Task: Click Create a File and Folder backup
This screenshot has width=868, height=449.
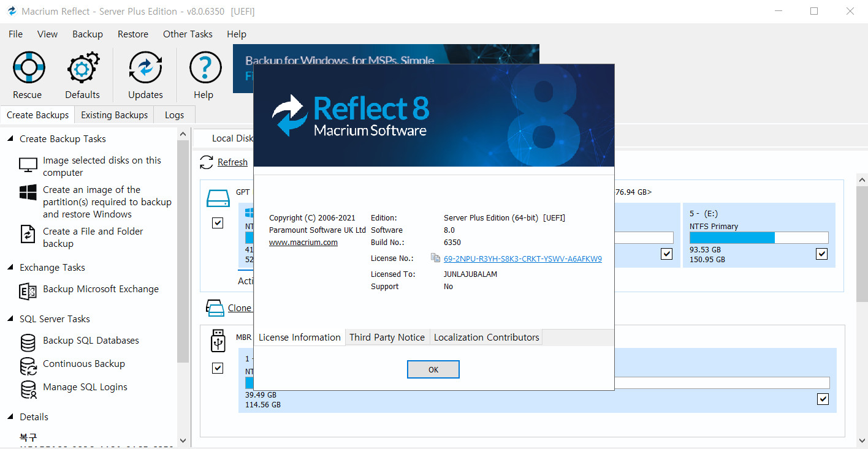Action: [x=93, y=238]
